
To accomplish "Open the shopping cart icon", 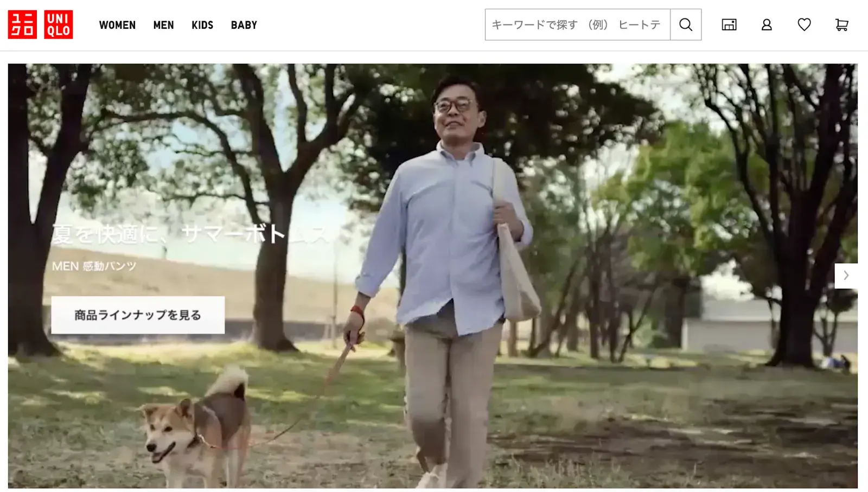I will (x=841, y=24).
